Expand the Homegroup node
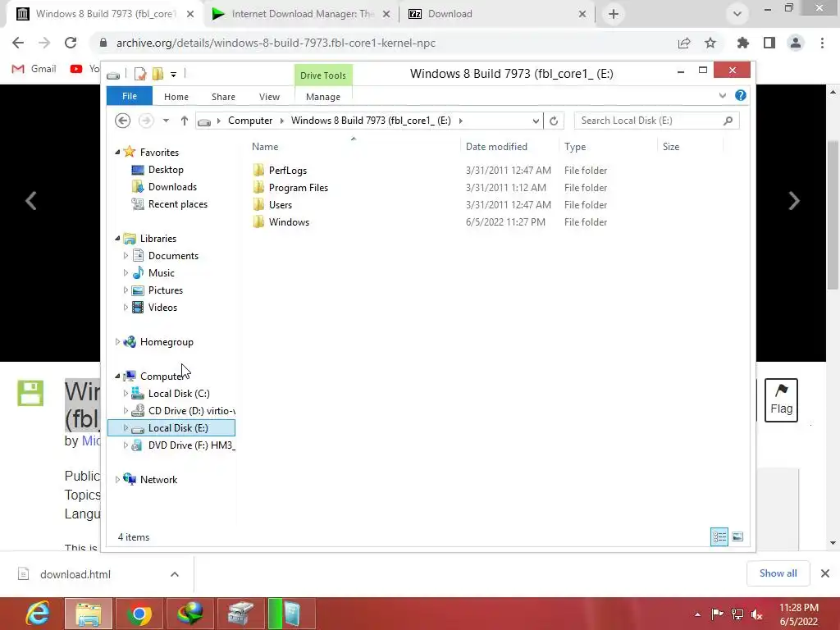 click(117, 342)
